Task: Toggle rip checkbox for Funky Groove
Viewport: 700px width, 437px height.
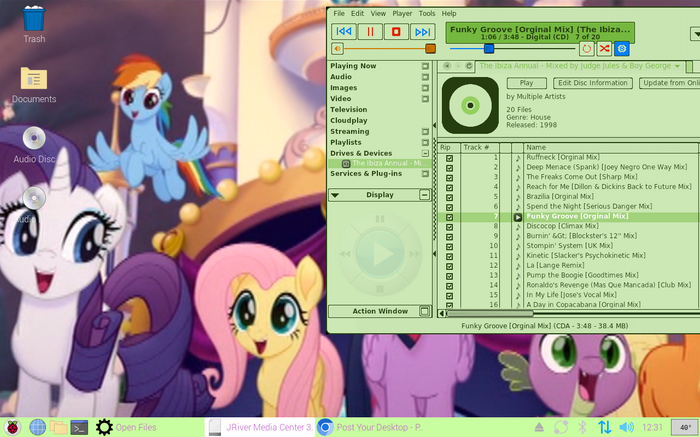Action: pyautogui.click(x=450, y=217)
